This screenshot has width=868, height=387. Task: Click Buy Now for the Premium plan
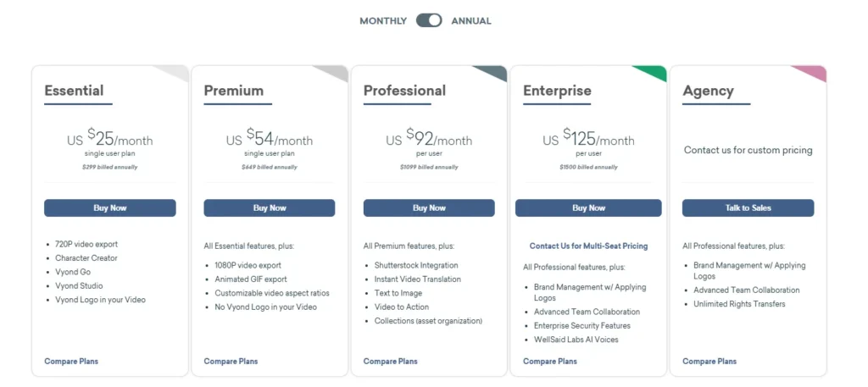pos(270,207)
